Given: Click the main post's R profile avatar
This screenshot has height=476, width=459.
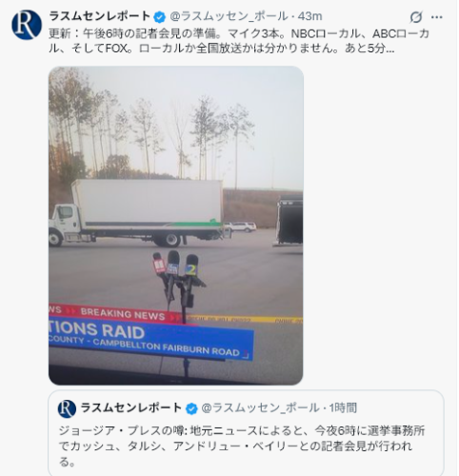Looking at the screenshot, I should coord(27,25).
